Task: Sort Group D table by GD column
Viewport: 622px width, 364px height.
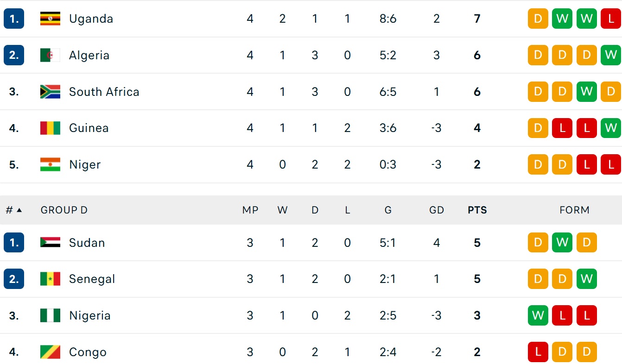Action: pos(436,210)
